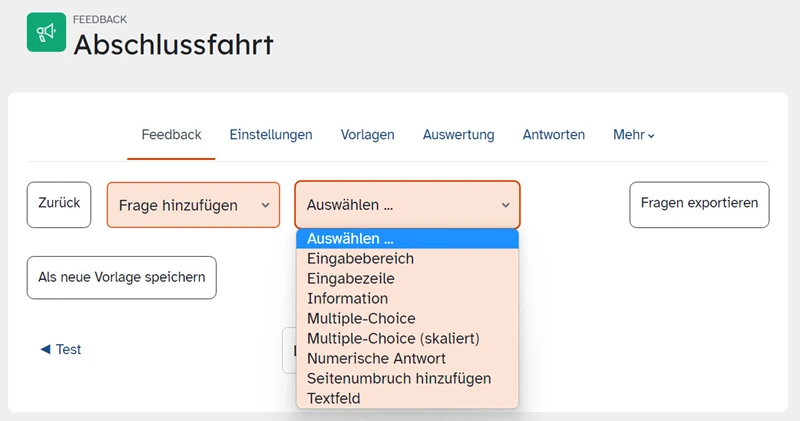Viewport: 800px width, 421px height.
Task: Select Seitenumbruch hinzufügen option
Action: point(399,378)
